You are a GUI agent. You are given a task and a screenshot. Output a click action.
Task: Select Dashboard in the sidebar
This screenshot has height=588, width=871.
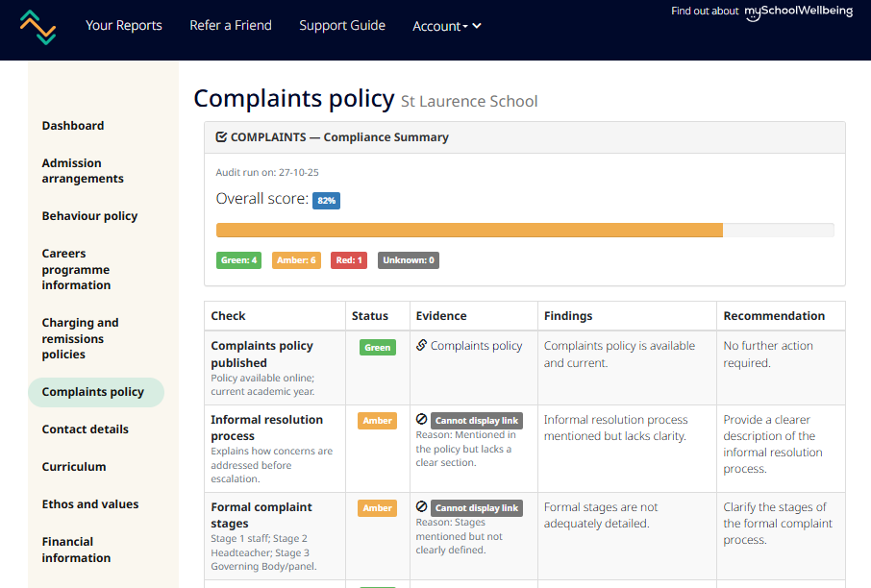[x=73, y=126]
